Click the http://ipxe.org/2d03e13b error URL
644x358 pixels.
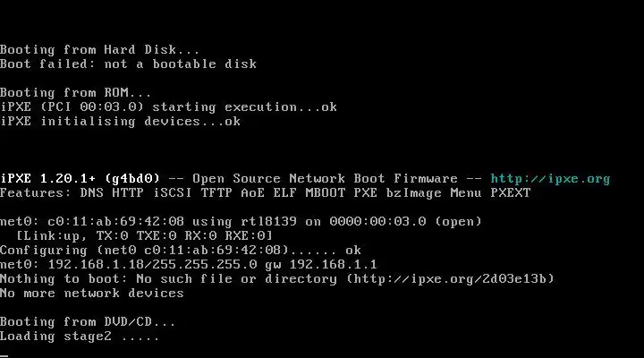click(x=454, y=278)
